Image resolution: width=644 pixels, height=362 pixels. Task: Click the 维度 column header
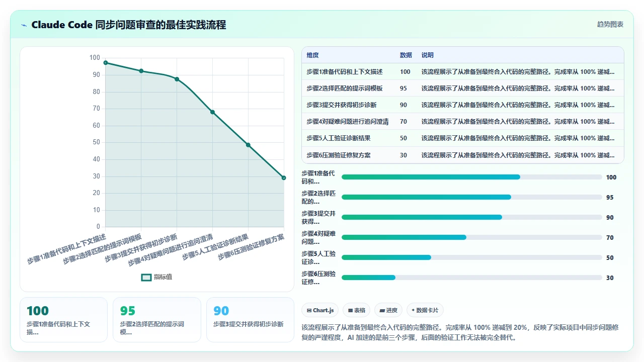[312, 55]
